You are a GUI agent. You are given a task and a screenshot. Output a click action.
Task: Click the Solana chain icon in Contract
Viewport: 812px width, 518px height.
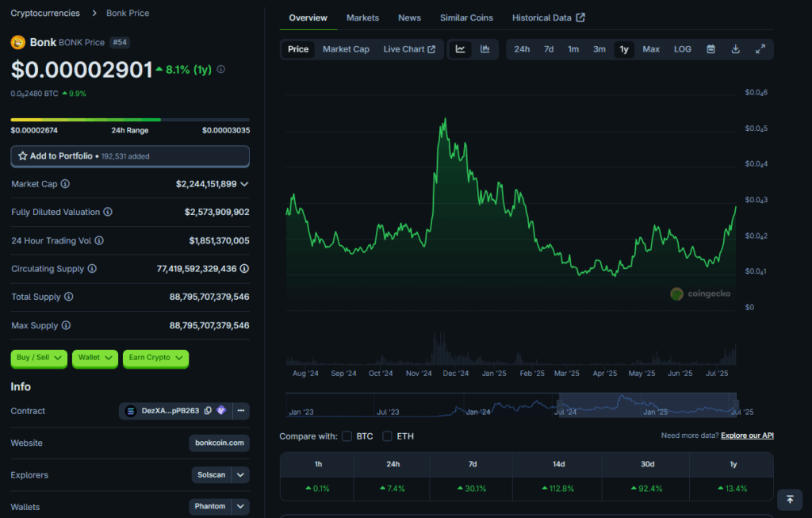131,411
